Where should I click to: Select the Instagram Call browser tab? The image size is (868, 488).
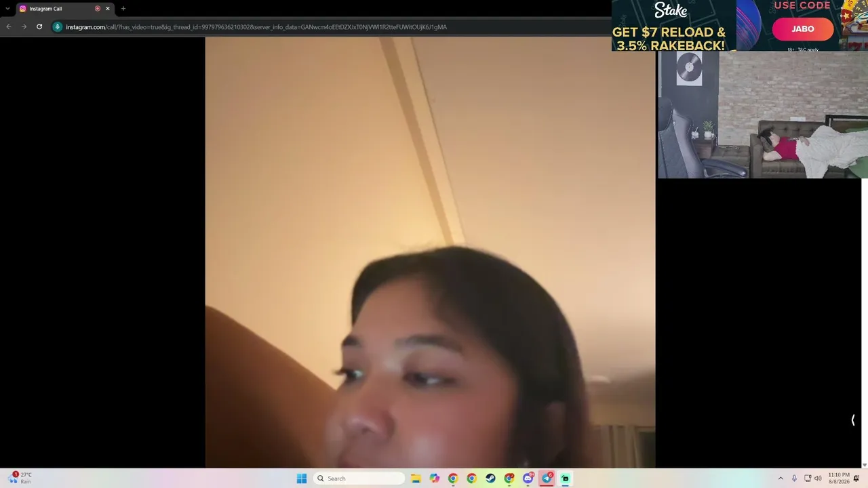(64, 9)
